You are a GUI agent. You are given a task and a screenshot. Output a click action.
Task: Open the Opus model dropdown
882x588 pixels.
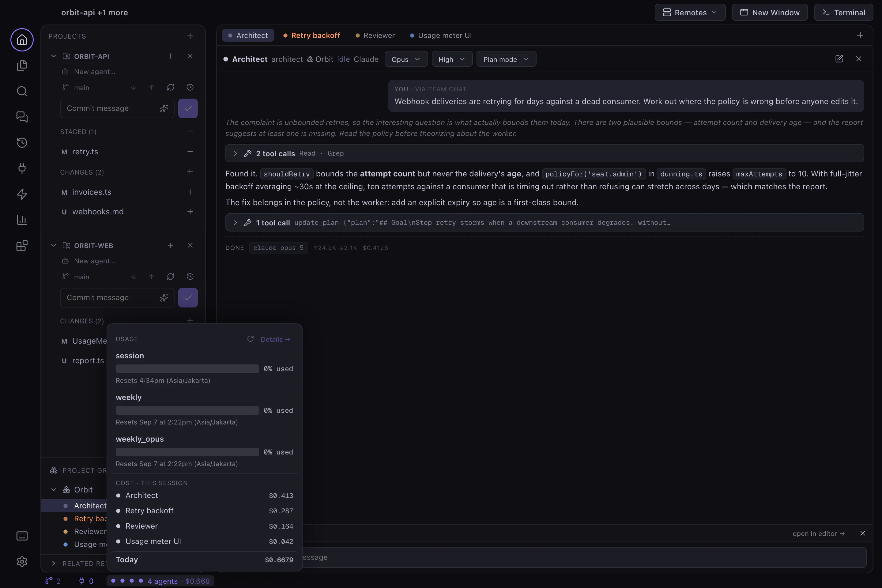pos(406,59)
